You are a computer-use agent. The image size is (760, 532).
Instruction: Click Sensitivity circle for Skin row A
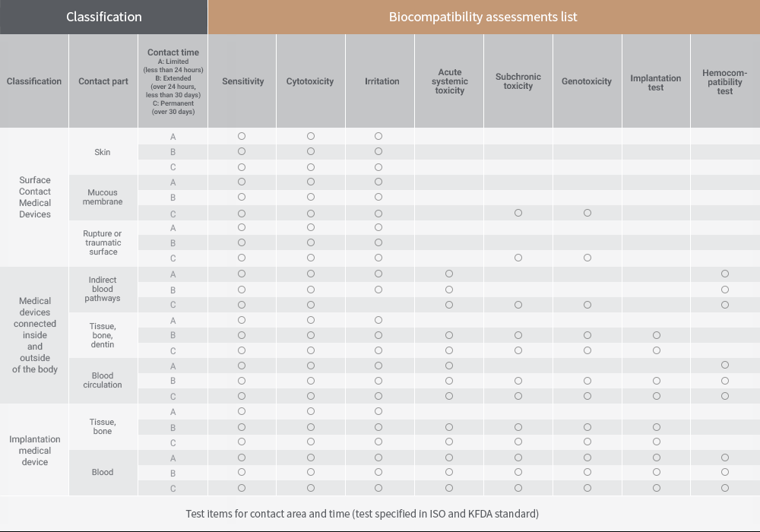click(x=242, y=136)
